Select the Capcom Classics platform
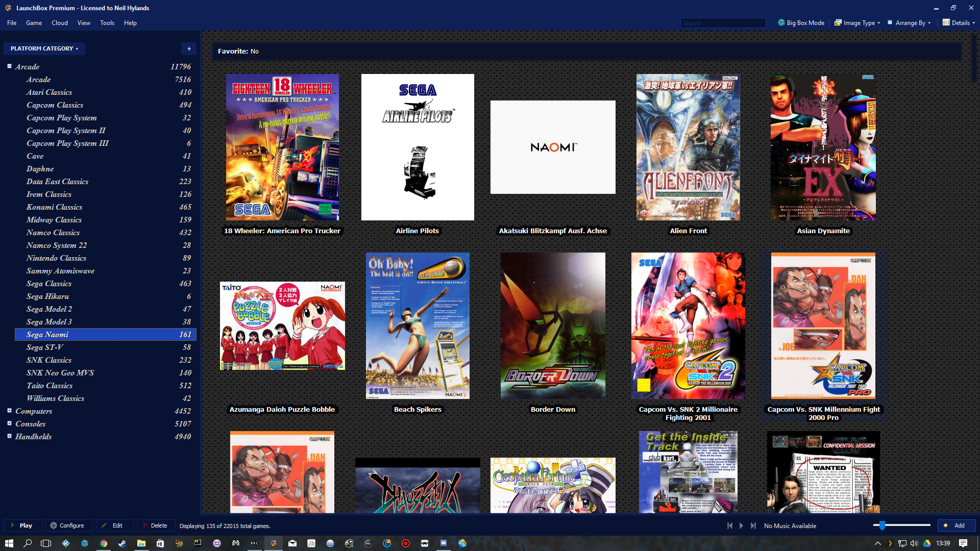 pyautogui.click(x=105, y=105)
